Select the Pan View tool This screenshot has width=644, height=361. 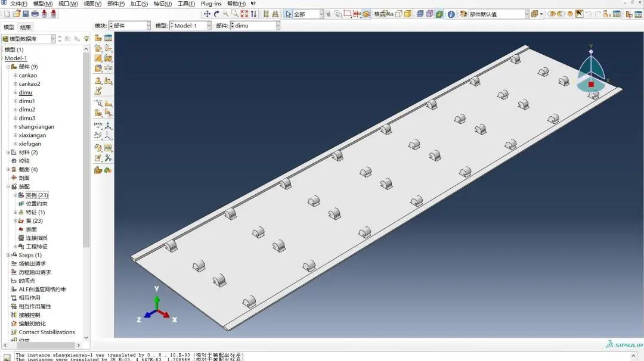[207, 14]
